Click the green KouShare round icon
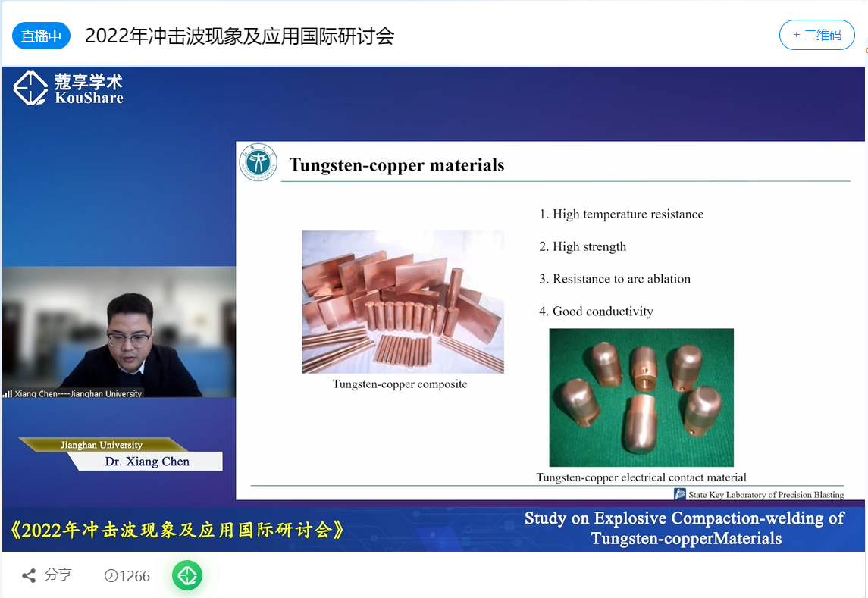The height and width of the screenshot is (598, 868). (x=187, y=576)
